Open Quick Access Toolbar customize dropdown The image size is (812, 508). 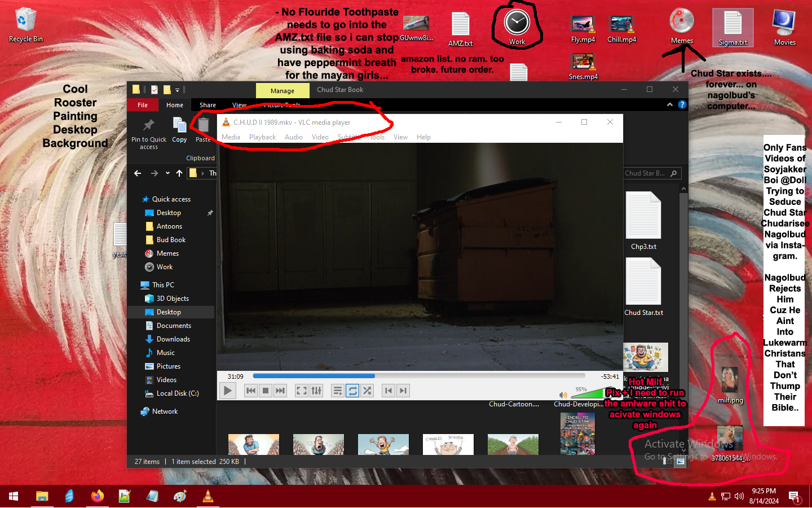click(177, 90)
